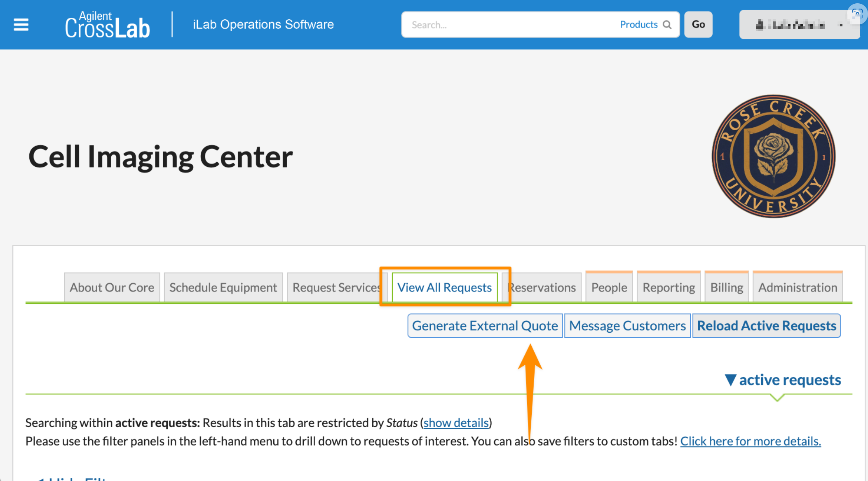Click the Agilent CrossLab logo

tap(107, 25)
